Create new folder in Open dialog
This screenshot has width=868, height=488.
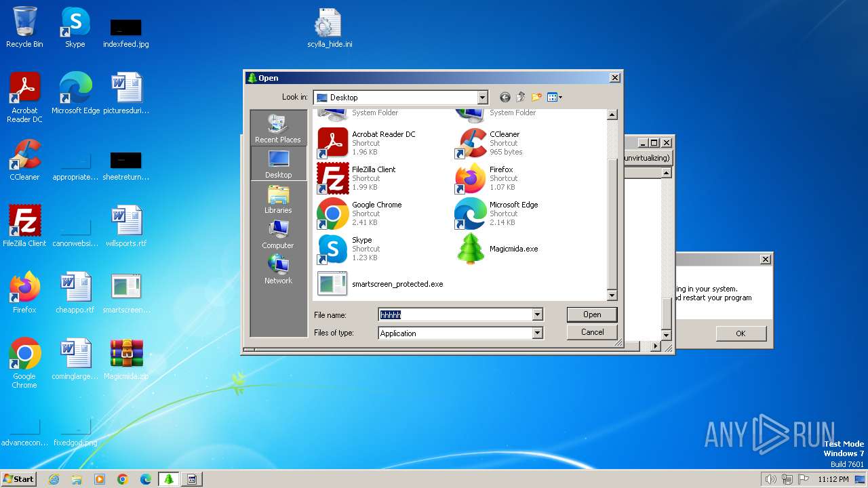[x=536, y=98]
